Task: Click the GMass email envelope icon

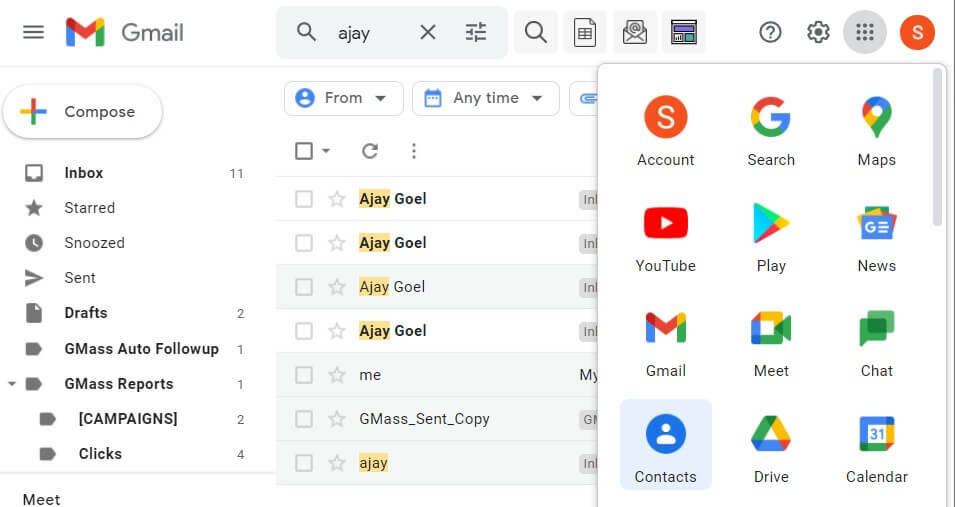Action: pyautogui.click(x=635, y=32)
